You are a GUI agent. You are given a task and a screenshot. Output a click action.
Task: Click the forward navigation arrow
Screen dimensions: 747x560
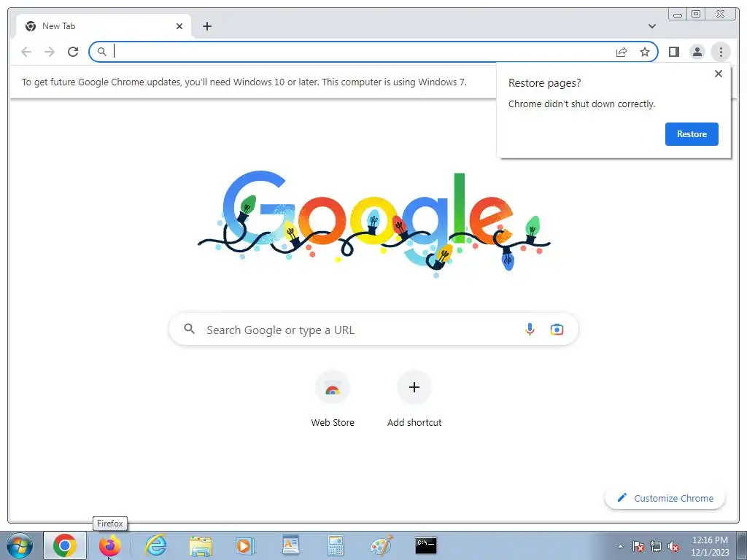[50, 52]
